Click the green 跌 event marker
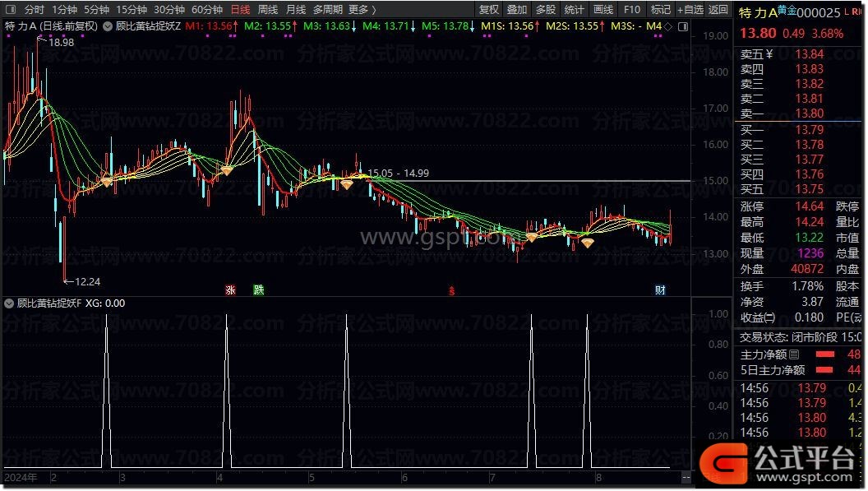868x491 pixels. (259, 290)
